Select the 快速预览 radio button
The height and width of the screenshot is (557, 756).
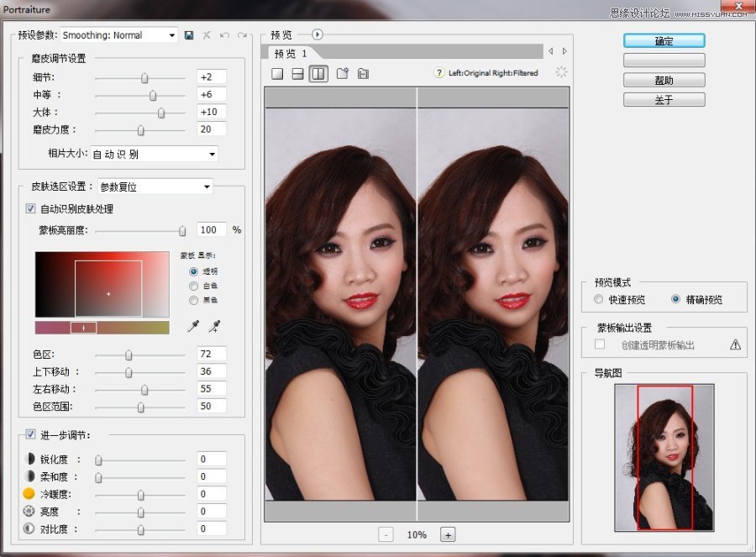point(598,299)
